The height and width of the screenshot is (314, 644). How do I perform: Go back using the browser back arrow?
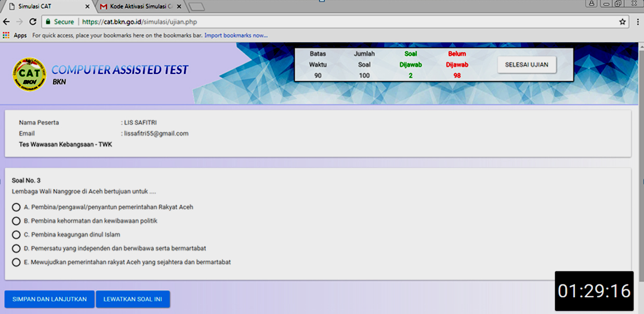6,22
